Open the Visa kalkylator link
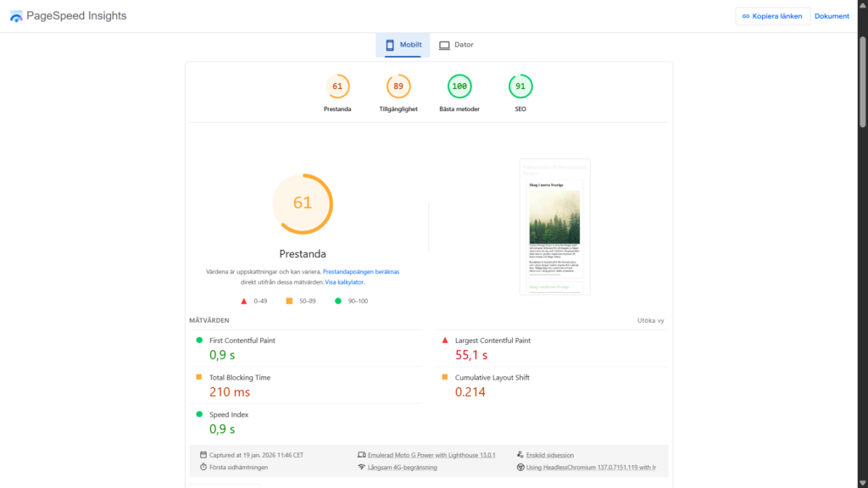Viewport: 868px width, 488px height. click(x=344, y=282)
